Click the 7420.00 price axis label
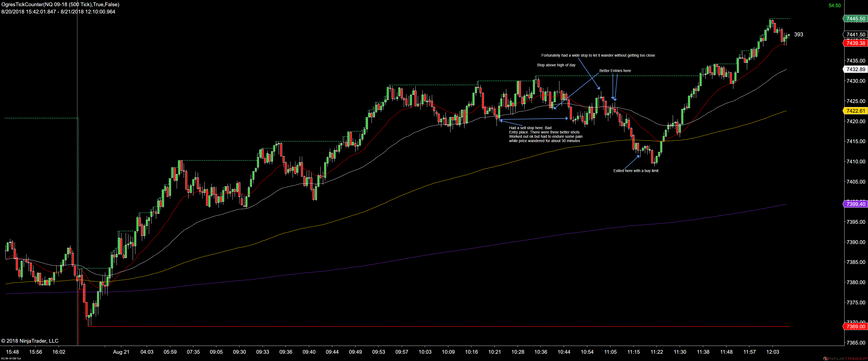Screen dimensions: 868x361 (x=856, y=121)
